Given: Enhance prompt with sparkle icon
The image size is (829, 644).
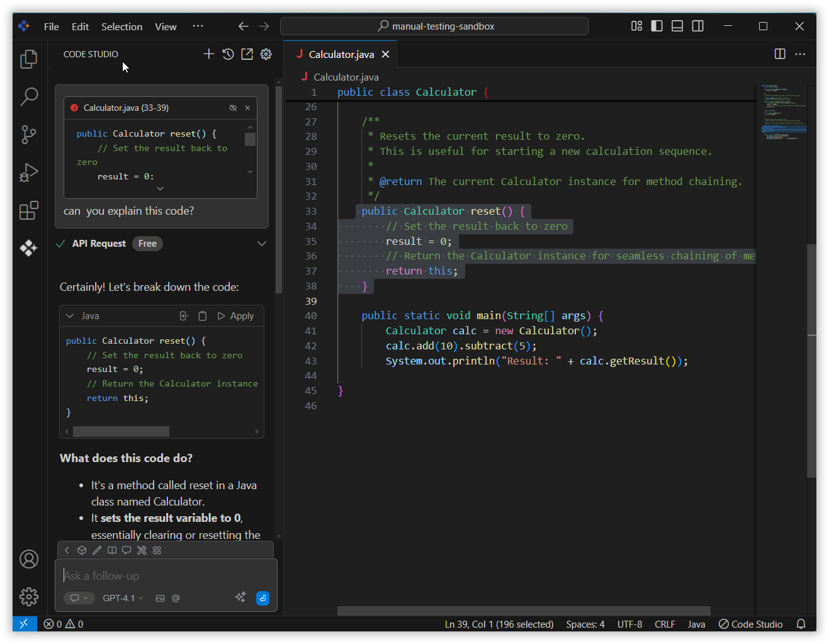Looking at the screenshot, I should 240,597.
